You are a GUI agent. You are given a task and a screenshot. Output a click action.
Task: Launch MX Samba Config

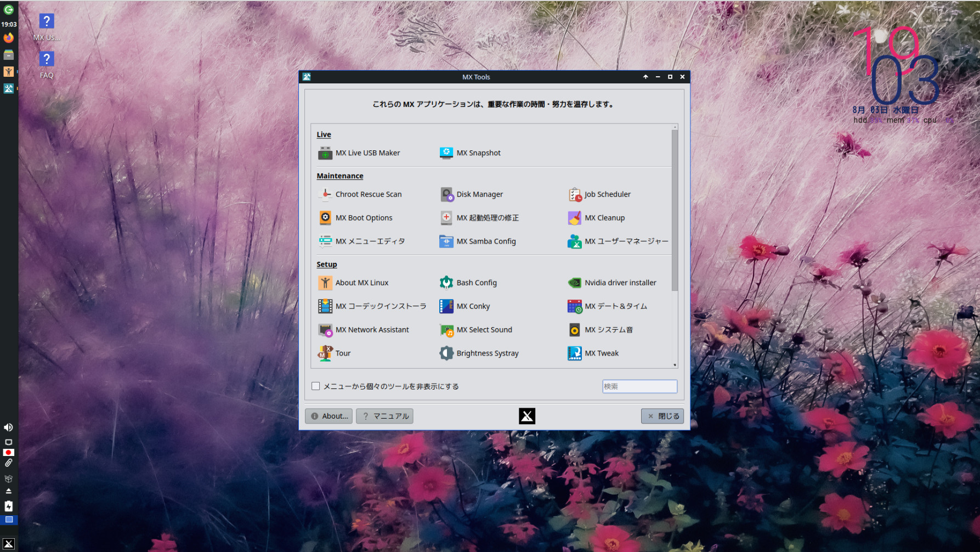click(x=478, y=241)
